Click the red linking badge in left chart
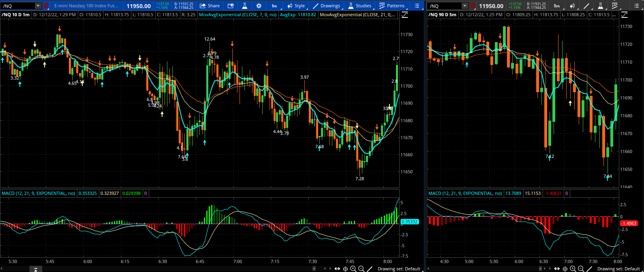The image size is (644, 272). click(x=46, y=6)
